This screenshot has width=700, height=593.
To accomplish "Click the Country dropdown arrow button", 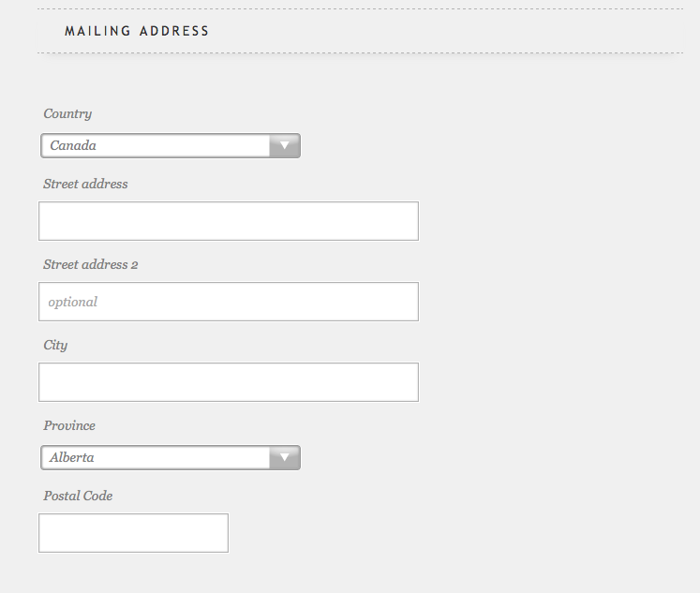I will pos(284,145).
